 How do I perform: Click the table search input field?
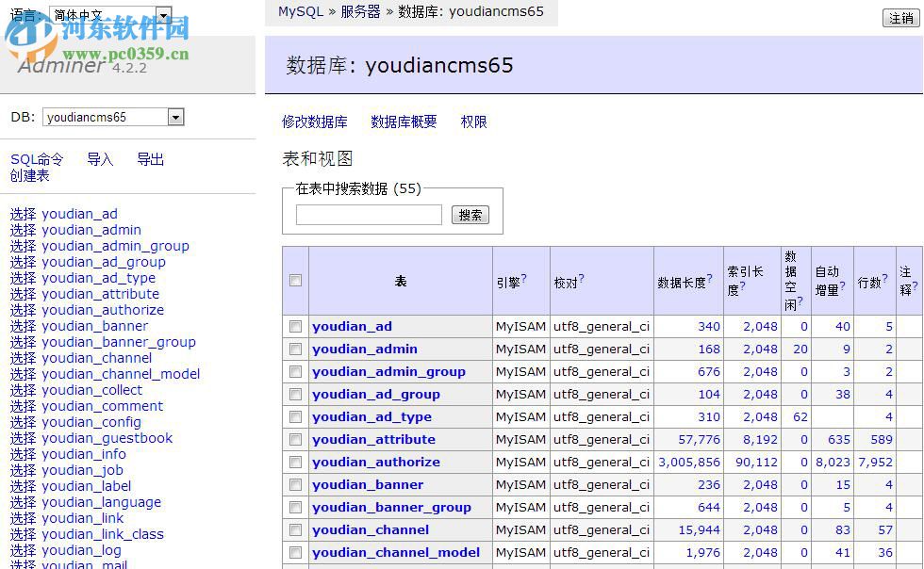pyautogui.click(x=368, y=215)
